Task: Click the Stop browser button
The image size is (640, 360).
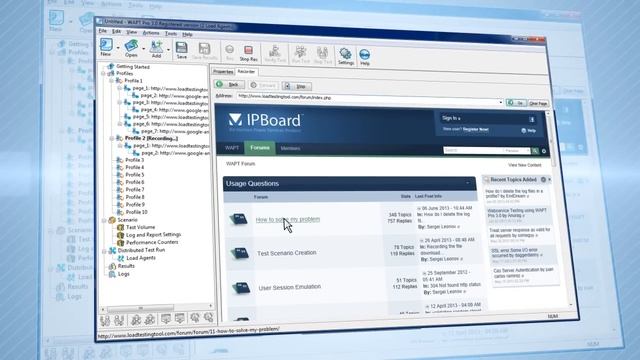Action: coord(297,86)
